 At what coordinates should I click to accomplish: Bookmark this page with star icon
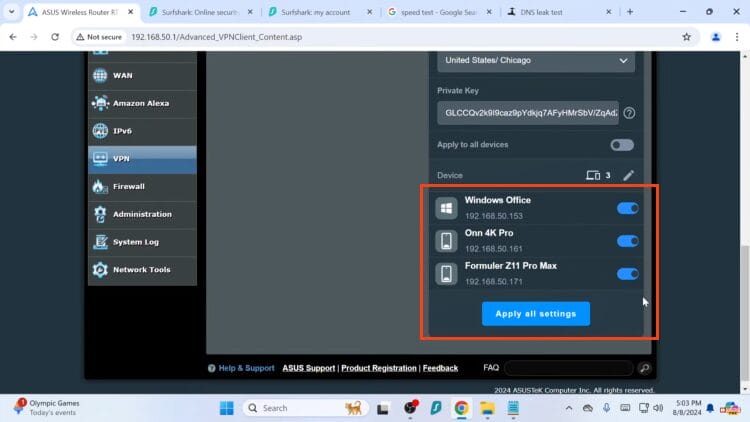click(x=686, y=37)
